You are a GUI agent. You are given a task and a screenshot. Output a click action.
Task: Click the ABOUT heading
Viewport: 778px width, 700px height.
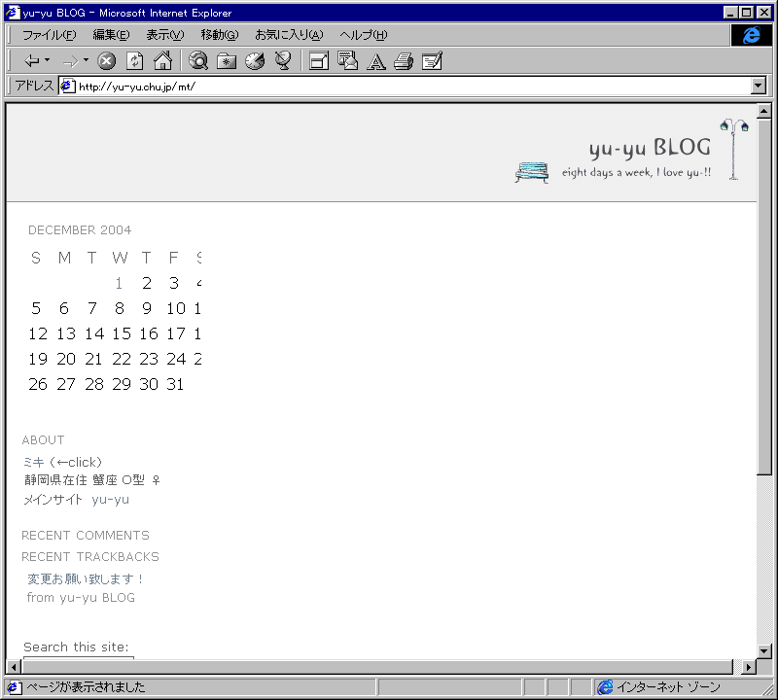click(43, 440)
